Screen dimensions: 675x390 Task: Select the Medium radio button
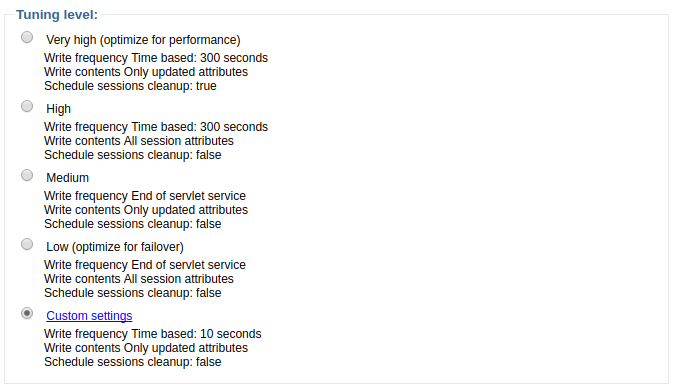click(x=27, y=175)
